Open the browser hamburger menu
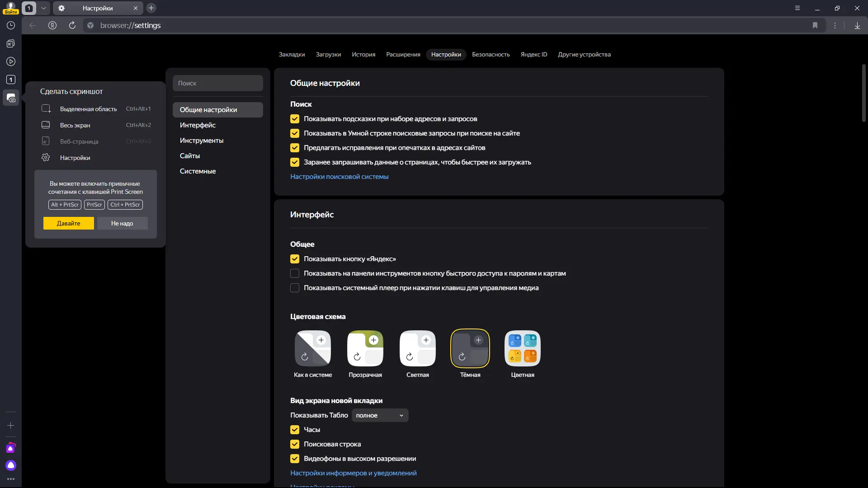The width and height of the screenshot is (868, 488). [797, 8]
